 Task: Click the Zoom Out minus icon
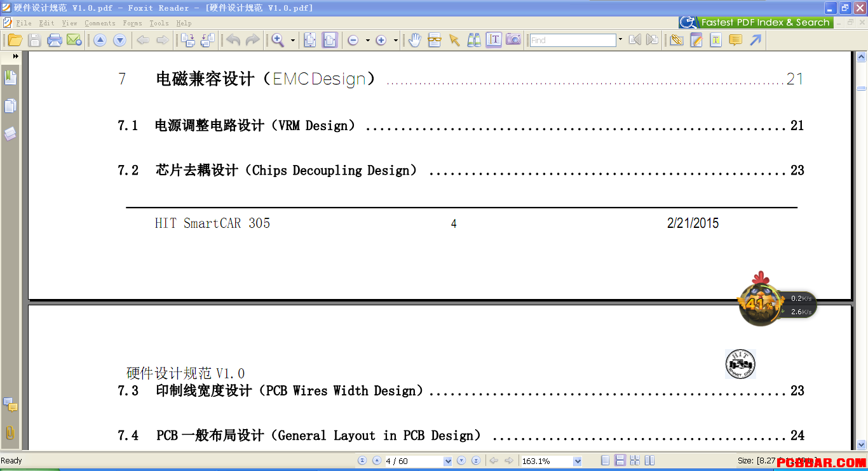pyautogui.click(x=353, y=40)
